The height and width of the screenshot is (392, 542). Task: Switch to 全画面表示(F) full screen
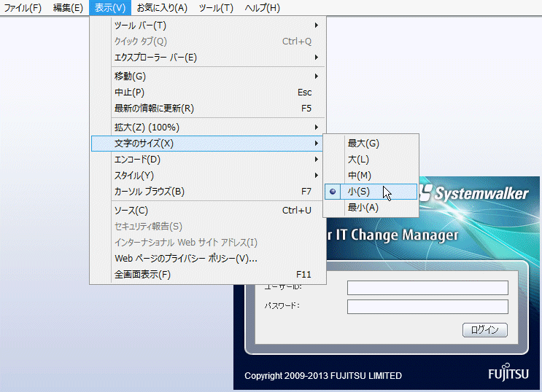pos(208,275)
